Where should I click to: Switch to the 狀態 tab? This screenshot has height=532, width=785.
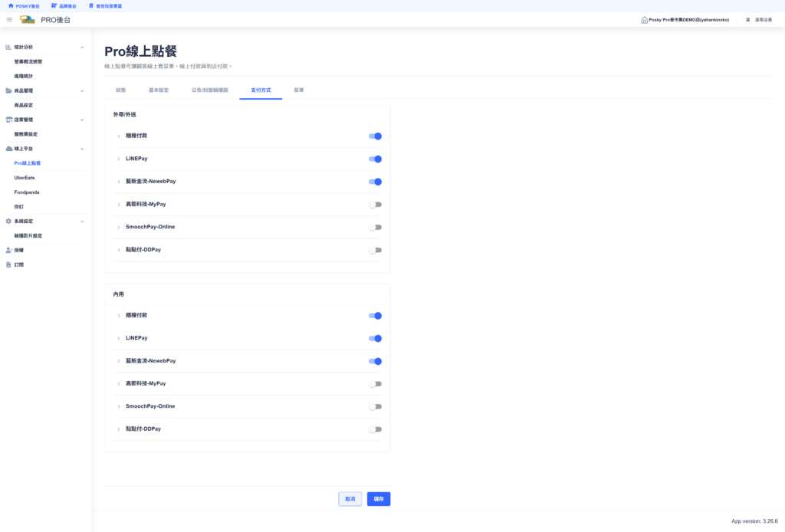coord(120,90)
